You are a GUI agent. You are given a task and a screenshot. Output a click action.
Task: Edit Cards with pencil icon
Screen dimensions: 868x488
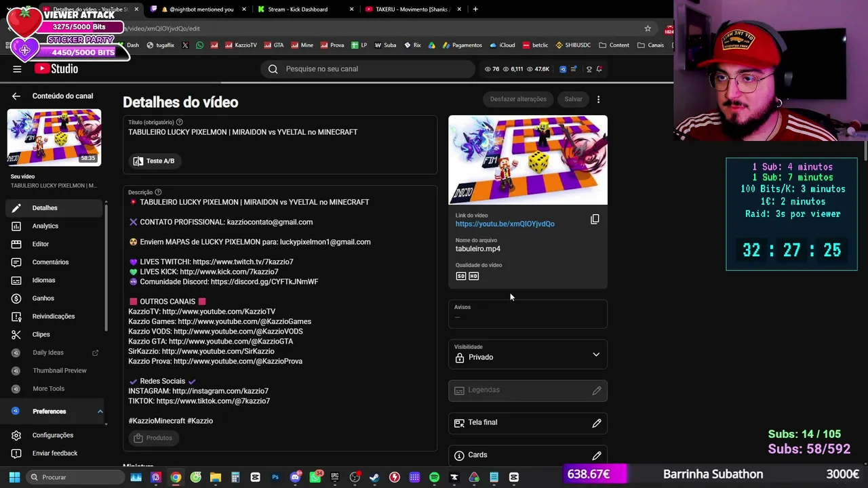pyautogui.click(x=597, y=455)
